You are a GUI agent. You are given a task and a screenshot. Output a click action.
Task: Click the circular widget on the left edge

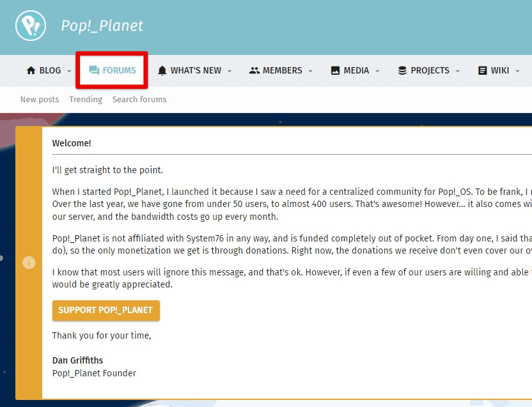pyautogui.click(x=29, y=263)
